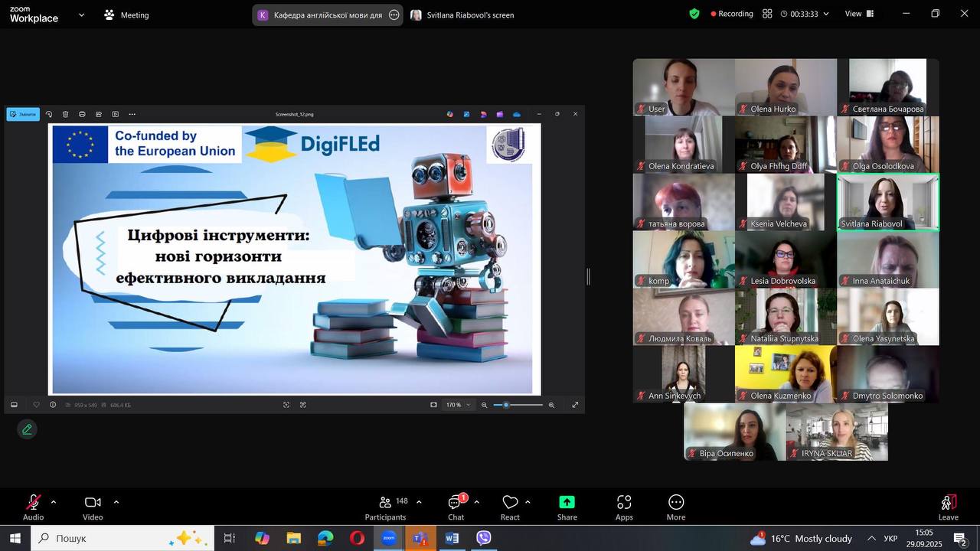The width and height of the screenshot is (980, 551).
Task: Open the Chat panel
Action: tap(456, 507)
